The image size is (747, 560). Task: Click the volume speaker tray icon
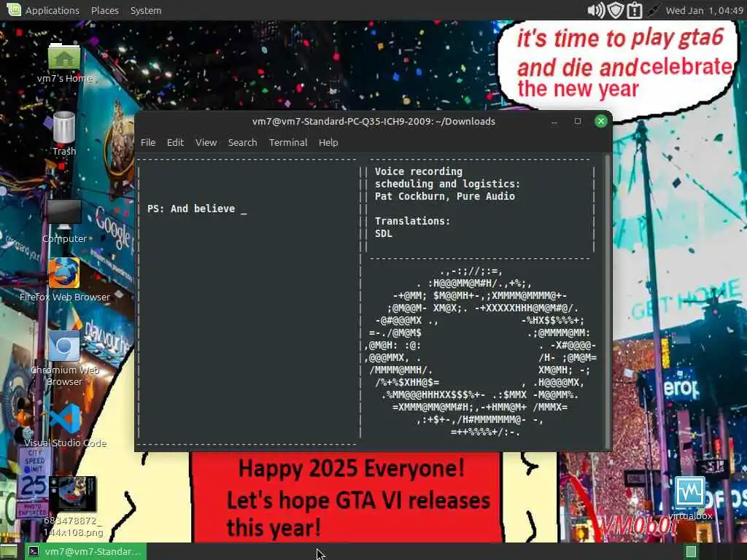click(595, 10)
